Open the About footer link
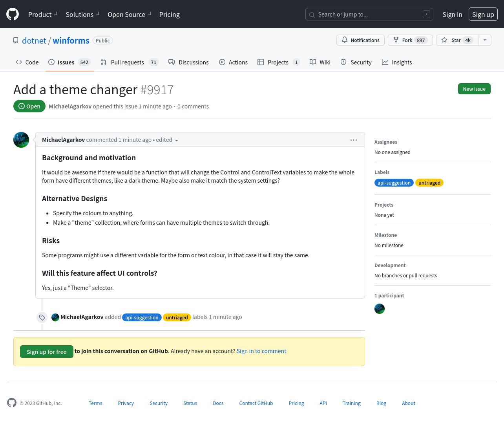The height and width of the screenshot is (427, 504). pos(409,403)
